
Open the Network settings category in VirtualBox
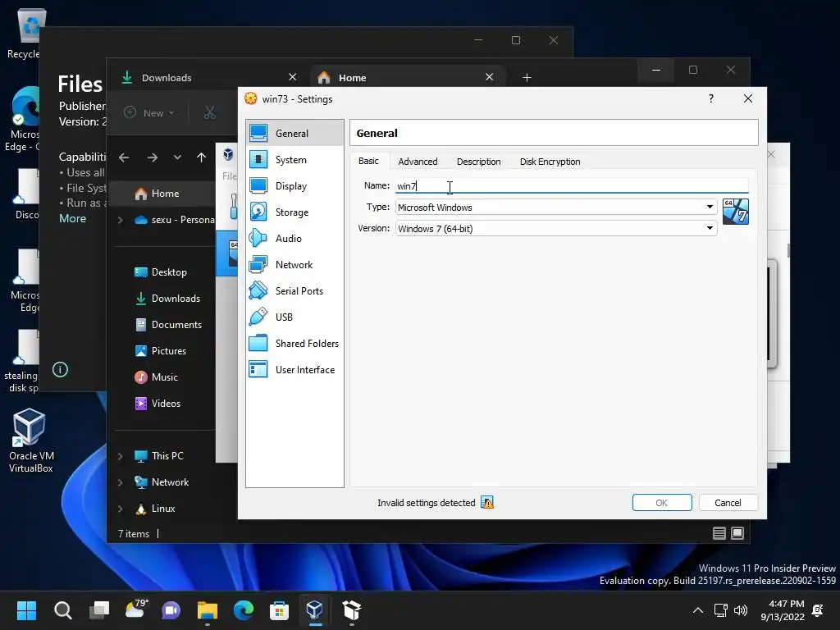click(x=294, y=265)
